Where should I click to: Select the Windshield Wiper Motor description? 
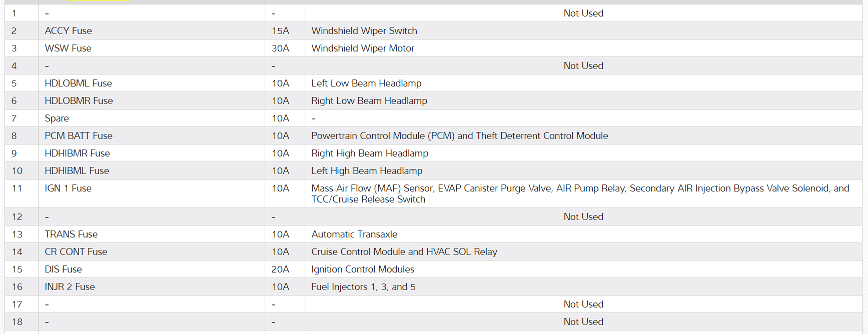[x=363, y=48]
